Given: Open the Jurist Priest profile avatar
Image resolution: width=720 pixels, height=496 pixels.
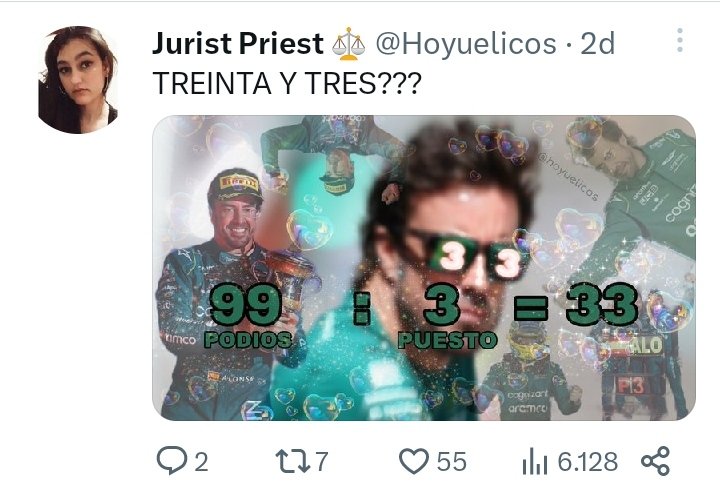Looking at the screenshot, I should click(x=78, y=80).
